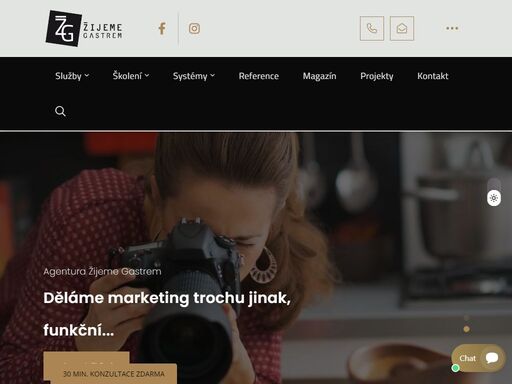
Task: Click the phone call icon button
Action: [x=372, y=28]
